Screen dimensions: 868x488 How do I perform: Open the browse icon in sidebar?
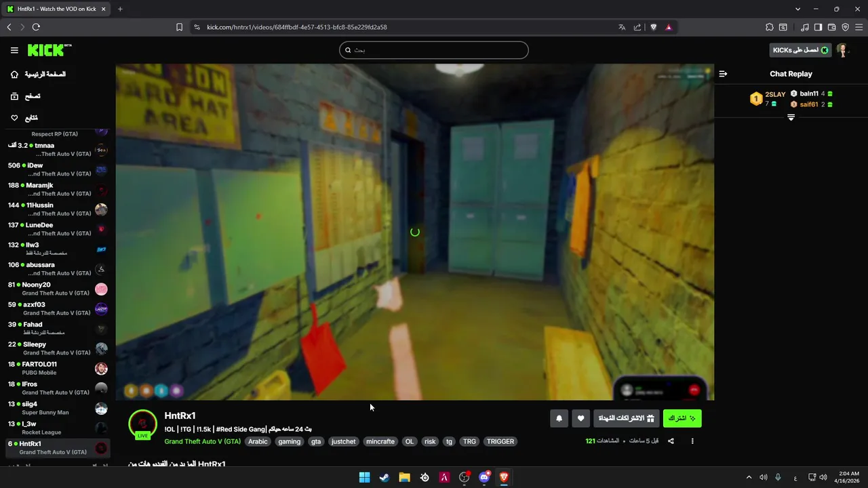(14, 96)
